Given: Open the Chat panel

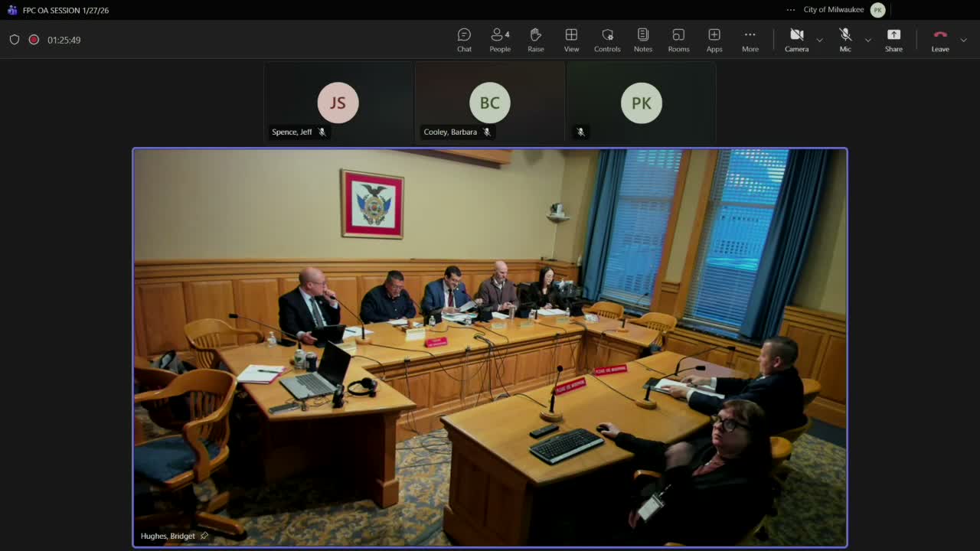Looking at the screenshot, I should [464, 40].
